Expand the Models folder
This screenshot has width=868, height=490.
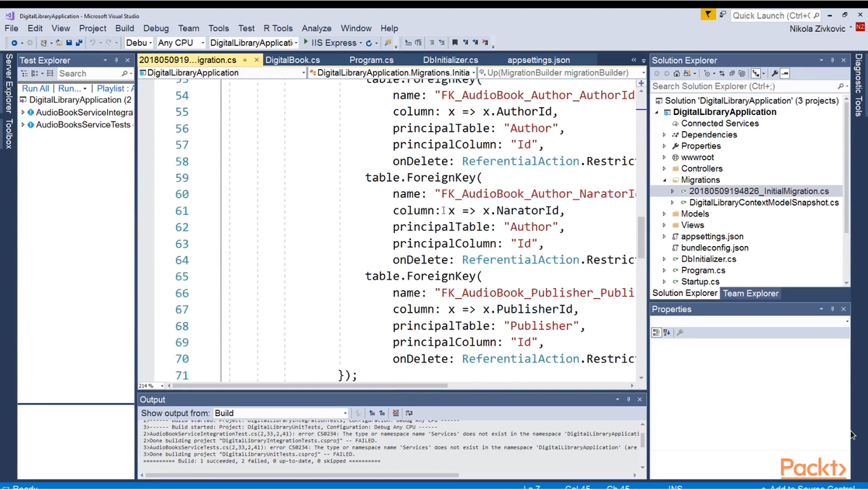(x=665, y=214)
